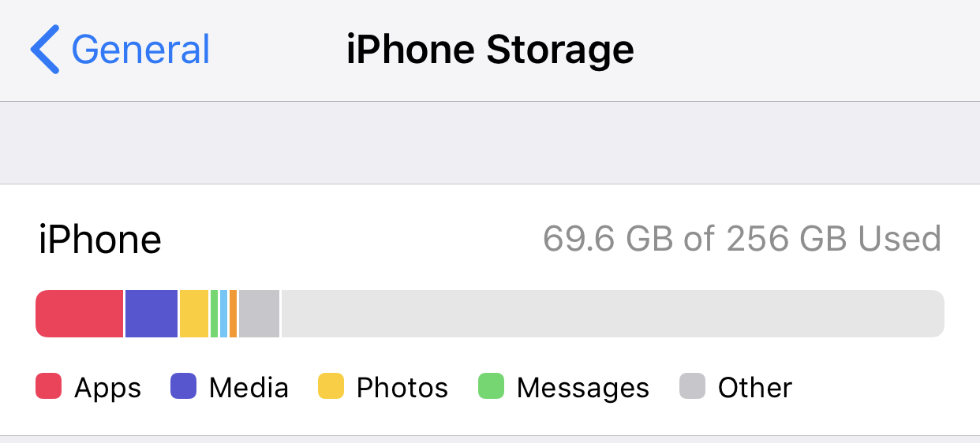Viewport: 980px width, 443px height.
Task: Click the light blue segment in storage bar
Action: 224,314
